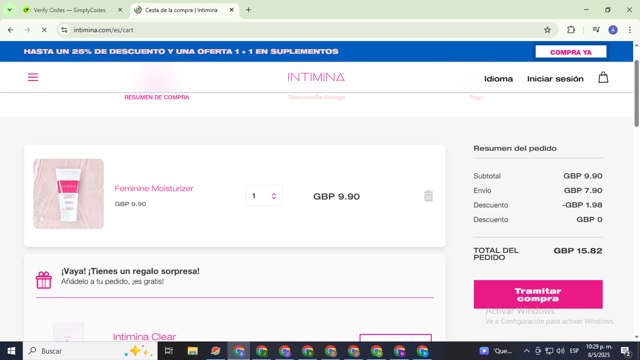Delete Feminine Moisturizer with trash icon
The width and height of the screenshot is (640, 360).
(428, 196)
